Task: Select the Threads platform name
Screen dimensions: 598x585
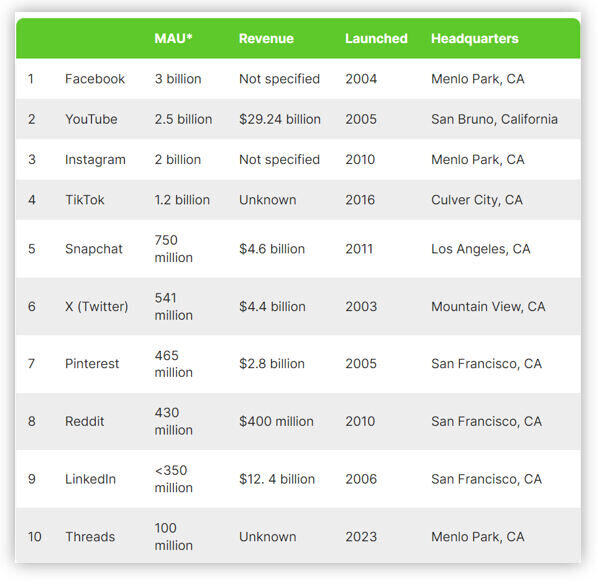Action: (90, 537)
